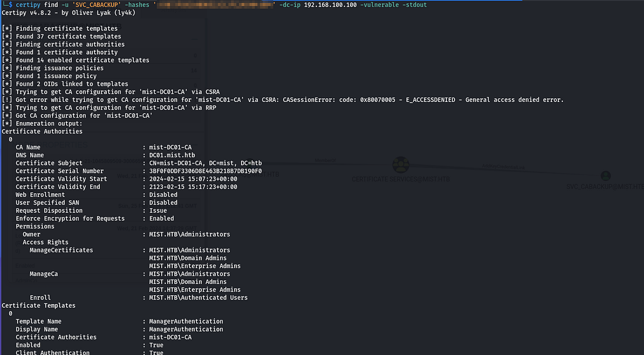Click the User Specified SAN 'Disabled' value
The image size is (644, 355).
(163, 203)
